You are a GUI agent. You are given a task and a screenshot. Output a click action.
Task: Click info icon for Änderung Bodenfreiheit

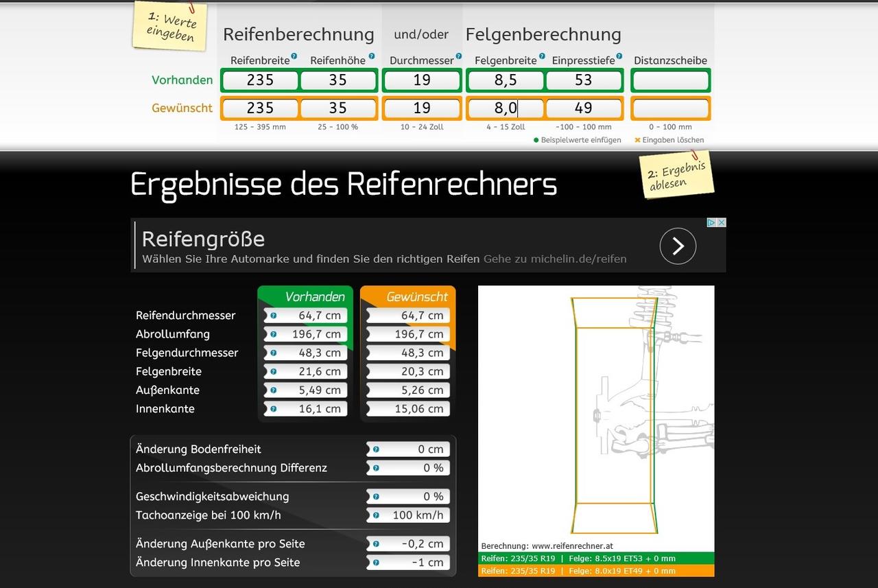click(376, 449)
